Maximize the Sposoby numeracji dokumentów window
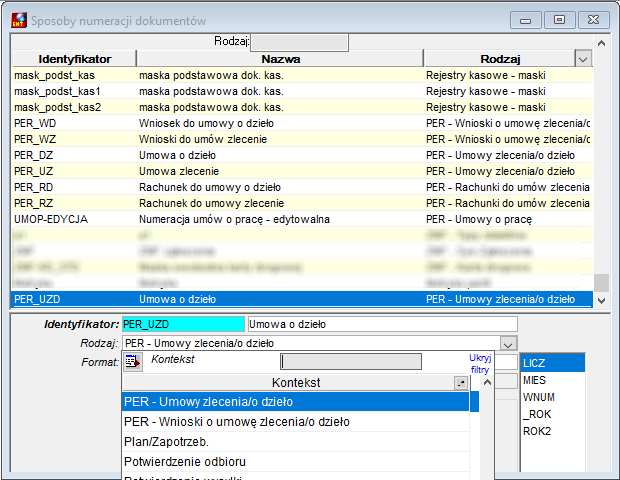The image size is (620, 480). pyautogui.click(x=559, y=20)
